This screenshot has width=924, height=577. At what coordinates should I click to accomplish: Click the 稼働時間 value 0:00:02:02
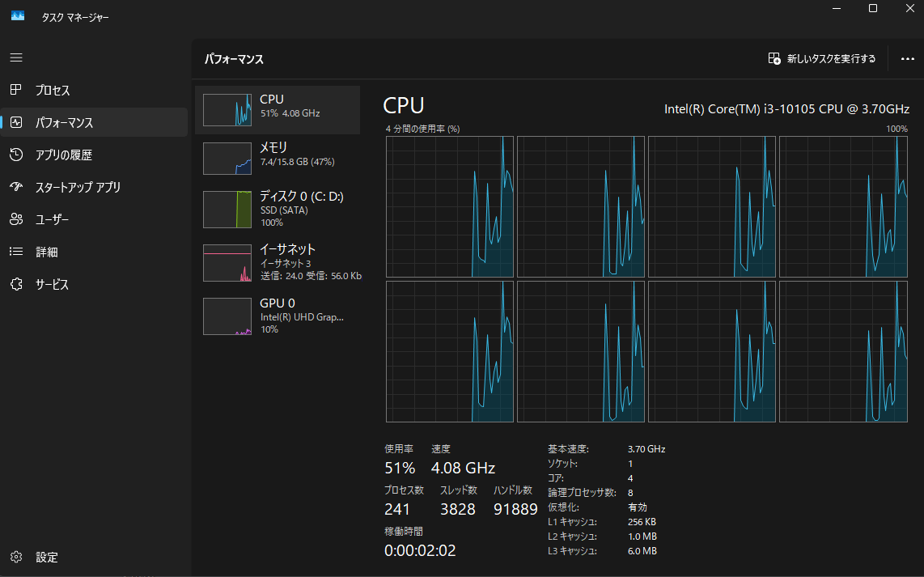click(x=420, y=550)
